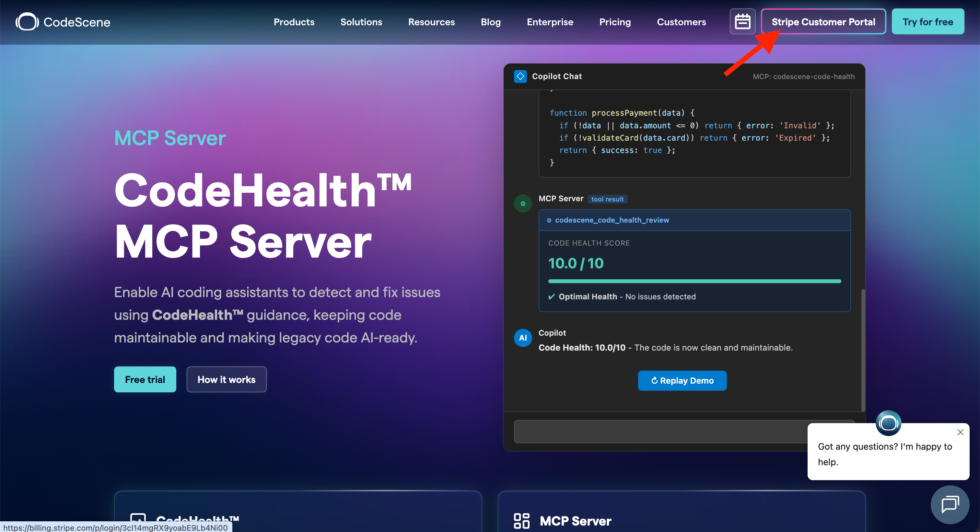Click the CodeScene logo
The image size is (980, 532).
(63, 22)
